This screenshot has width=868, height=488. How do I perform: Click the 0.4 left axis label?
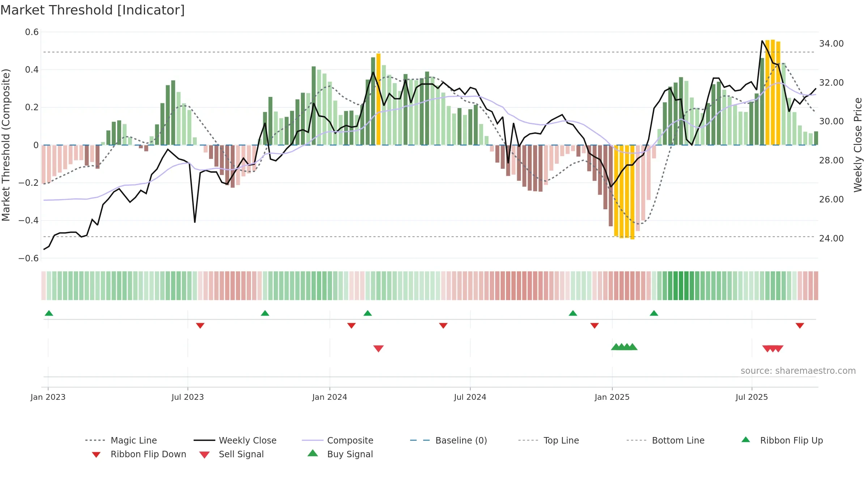click(x=32, y=70)
